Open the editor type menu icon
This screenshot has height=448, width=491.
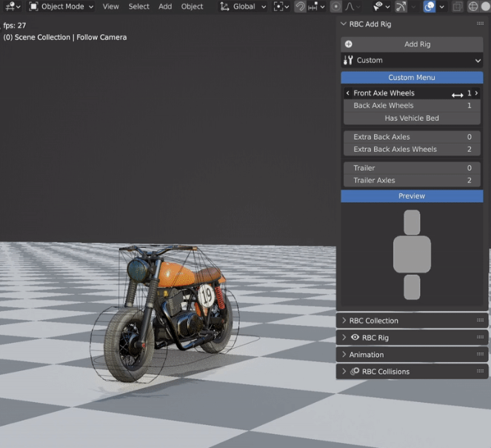click(x=13, y=6)
